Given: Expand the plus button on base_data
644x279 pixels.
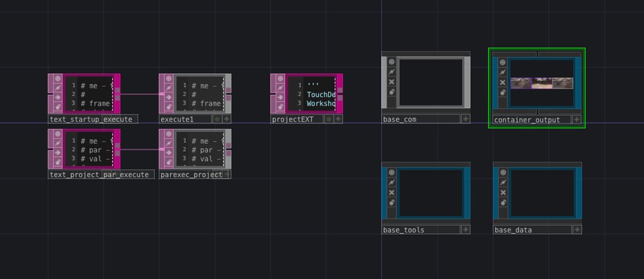Looking at the screenshot, I should coord(576,230).
